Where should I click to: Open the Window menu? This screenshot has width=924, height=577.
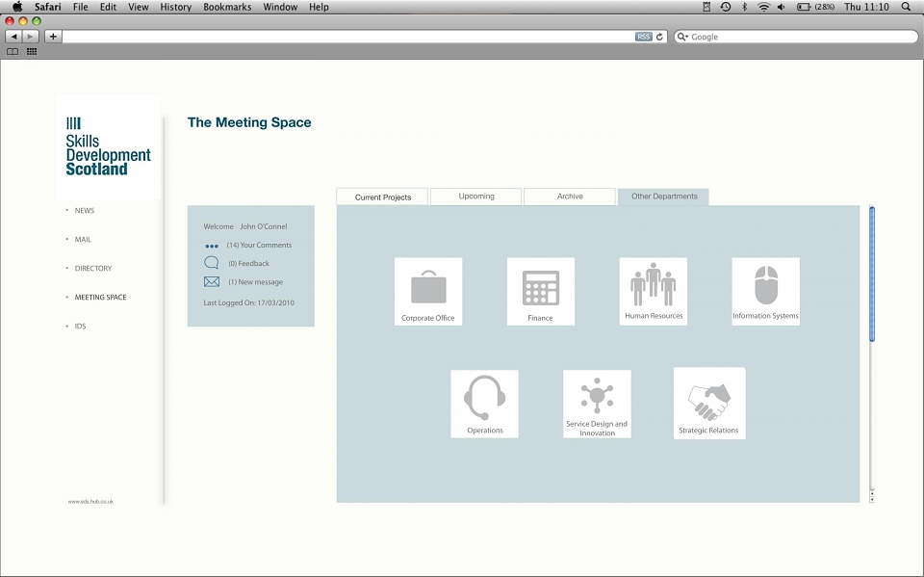tap(280, 7)
